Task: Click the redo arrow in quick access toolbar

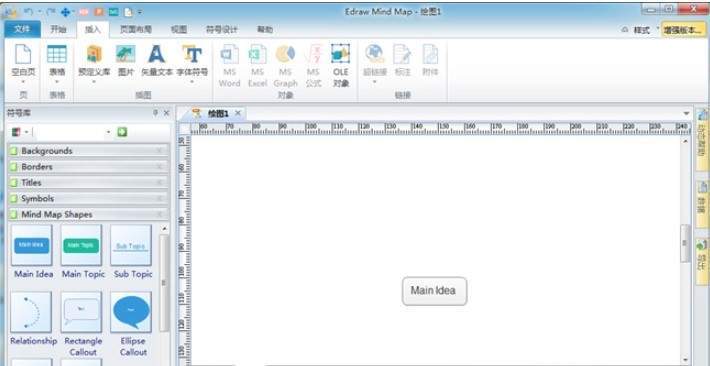Action: point(50,12)
